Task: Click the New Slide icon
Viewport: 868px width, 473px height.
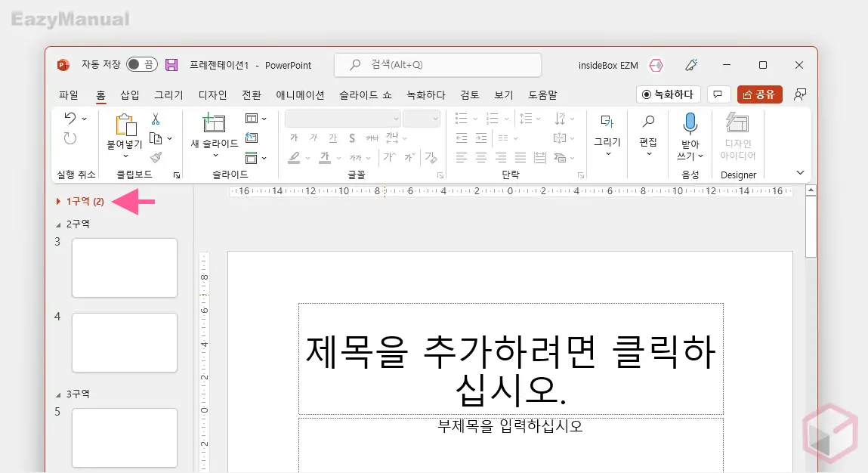Action: [x=215, y=123]
